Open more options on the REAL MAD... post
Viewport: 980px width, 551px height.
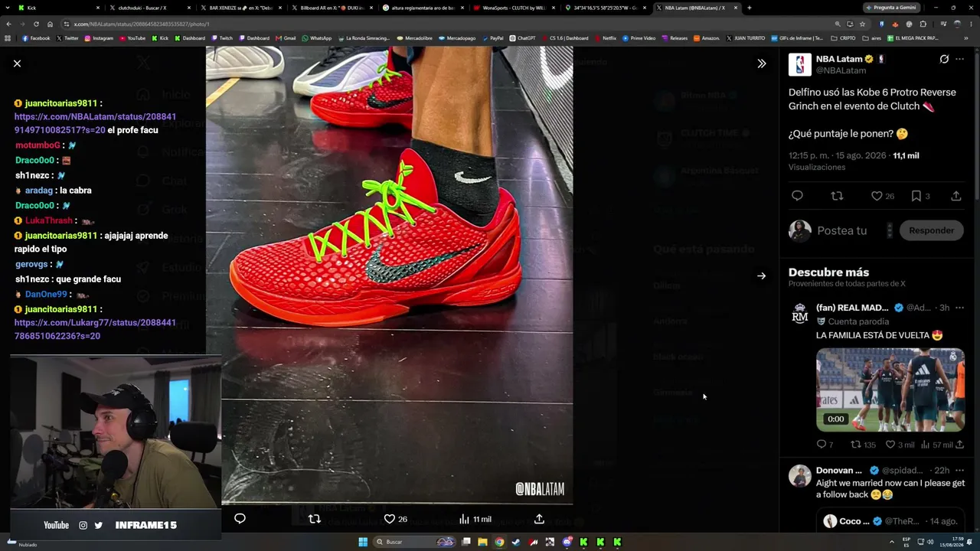pyautogui.click(x=959, y=308)
